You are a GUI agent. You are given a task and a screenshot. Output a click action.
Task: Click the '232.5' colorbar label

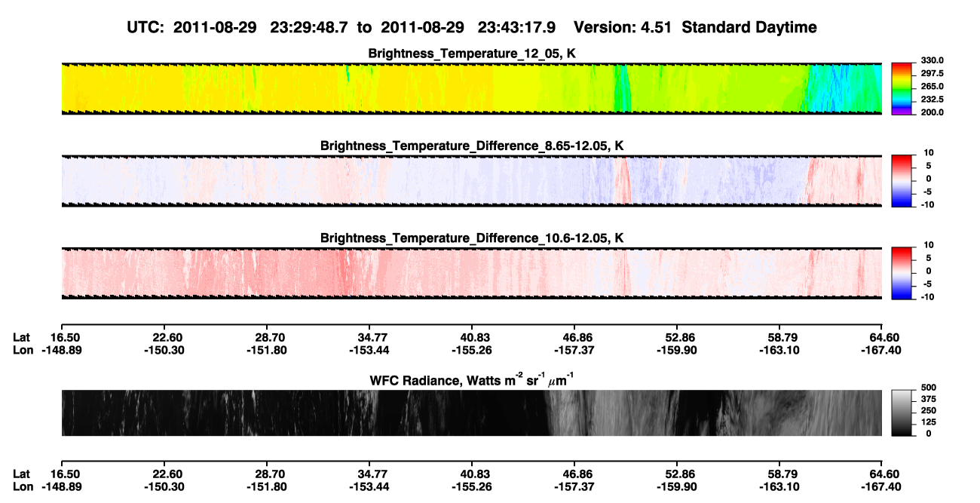pos(933,100)
